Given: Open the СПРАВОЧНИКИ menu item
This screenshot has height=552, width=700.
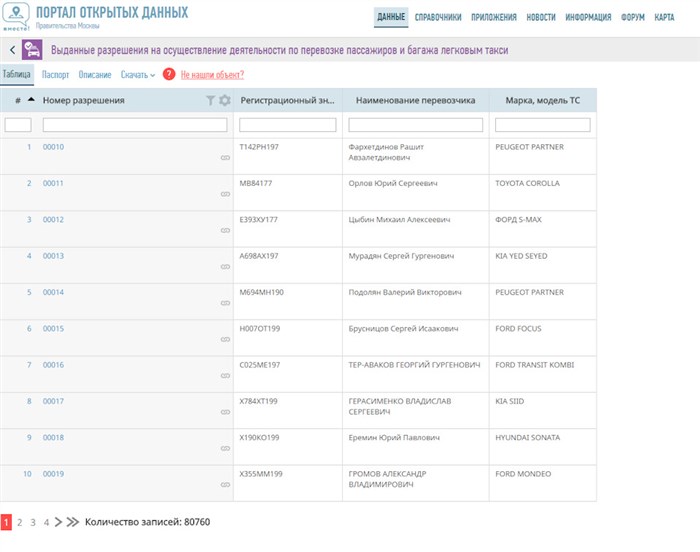Looking at the screenshot, I should 438,18.
